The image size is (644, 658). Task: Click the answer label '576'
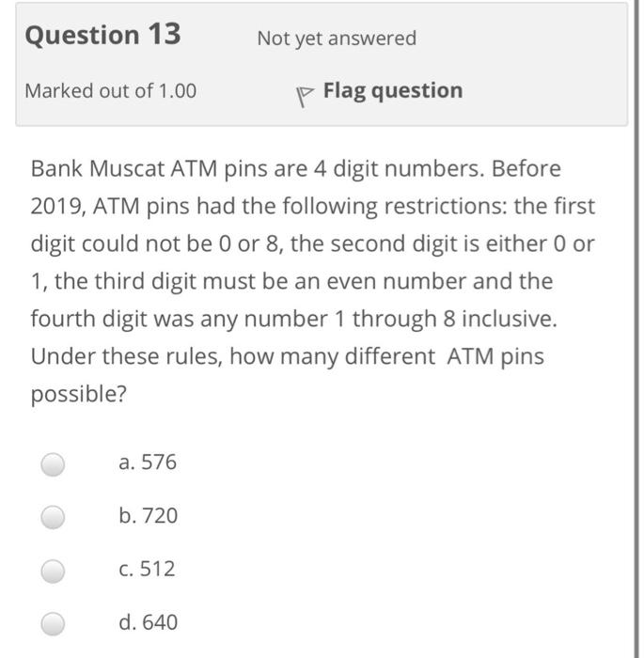click(159, 462)
